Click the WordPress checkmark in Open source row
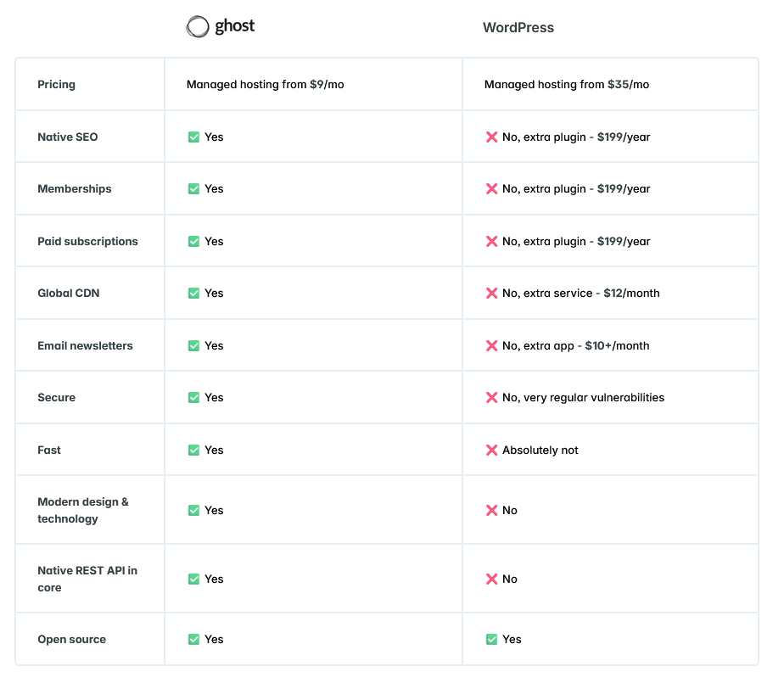Image resolution: width=784 pixels, height=683 pixels. [x=492, y=640]
